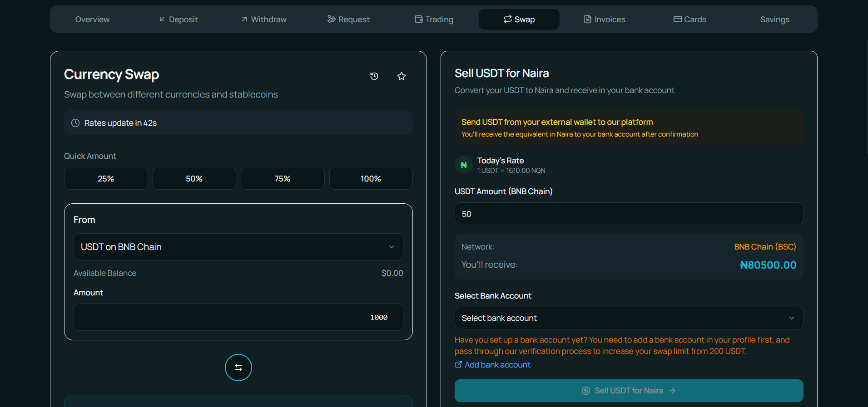Click the circular swap direction button
Viewport: 868px width, 407px height.
pos(238,368)
